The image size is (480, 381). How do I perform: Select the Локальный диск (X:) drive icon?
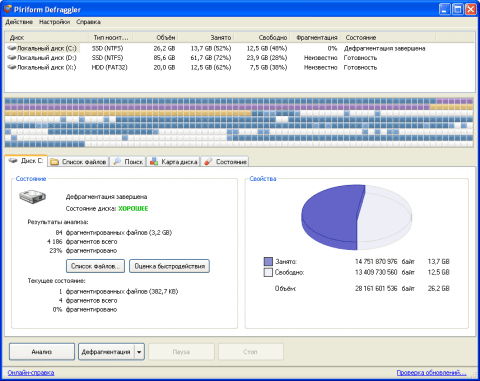tap(12, 67)
